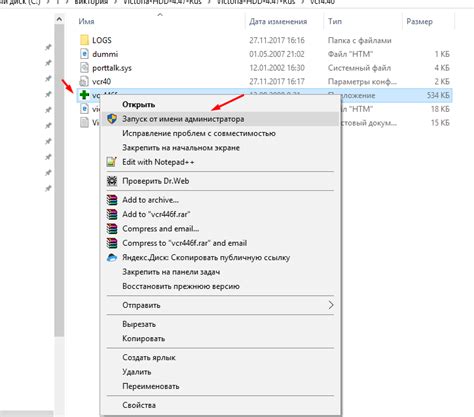Click the navigation pane scroll up arrow
The height and width of the screenshot is (417, 474).
pyautogui.click(x=59, y=19)
